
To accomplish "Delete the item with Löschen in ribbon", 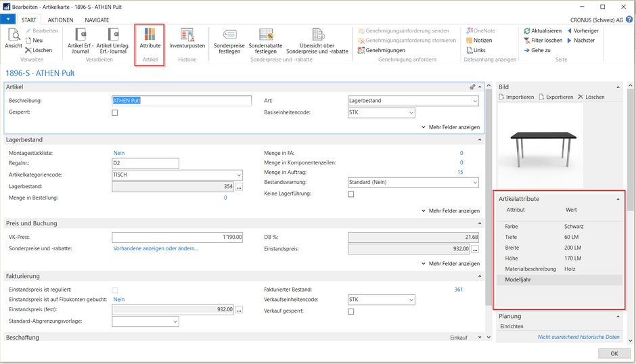I will coord(39,50).
